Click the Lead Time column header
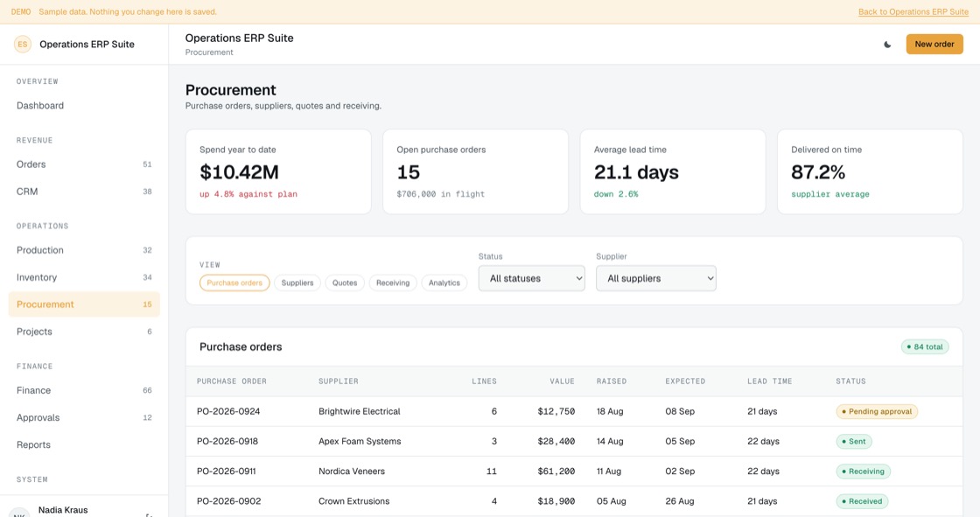The width and height of the screenshot is (980, 517). (x=769, y=381)
